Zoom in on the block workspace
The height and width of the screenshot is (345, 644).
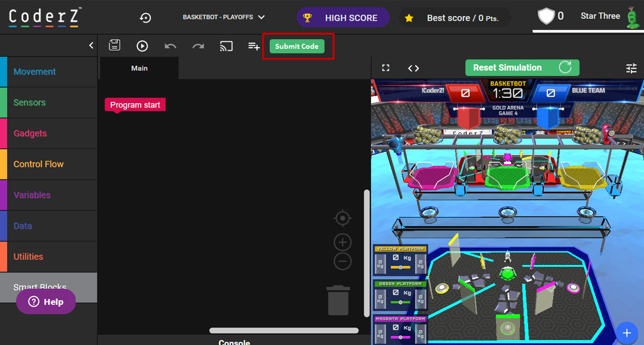click(x=343, y=242)
